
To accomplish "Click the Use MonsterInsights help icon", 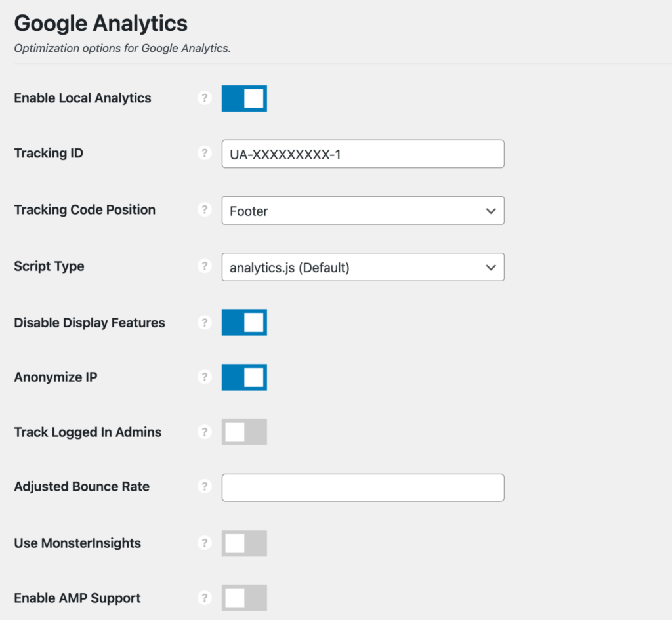I will [x=205, y=543].
